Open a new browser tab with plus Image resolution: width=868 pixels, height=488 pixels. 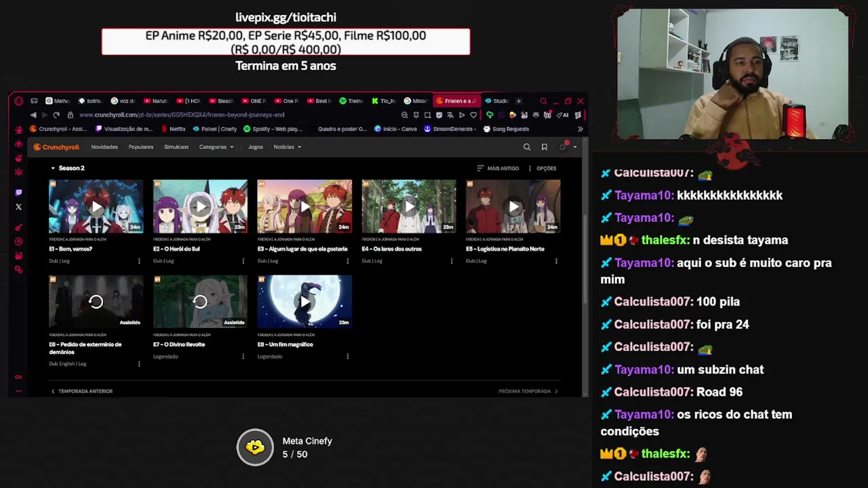[x=519, y=101]
